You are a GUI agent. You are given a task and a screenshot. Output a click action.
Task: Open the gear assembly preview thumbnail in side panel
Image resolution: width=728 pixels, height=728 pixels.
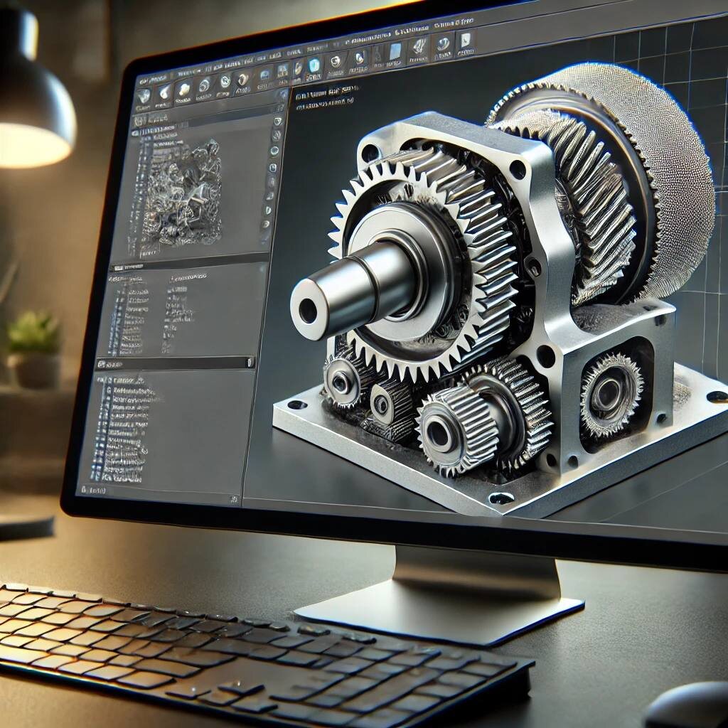coord(183,193)
